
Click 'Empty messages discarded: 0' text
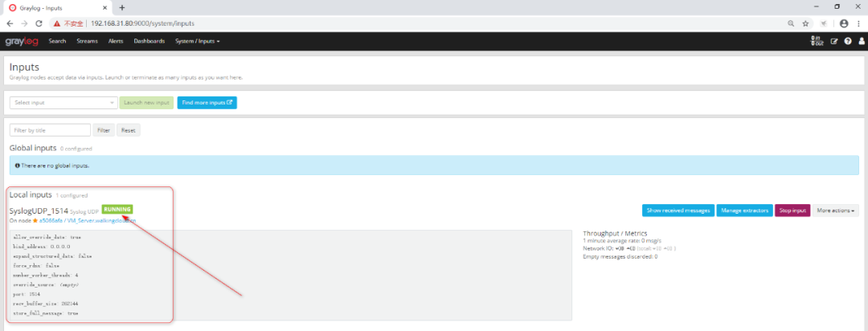(620, 257)
